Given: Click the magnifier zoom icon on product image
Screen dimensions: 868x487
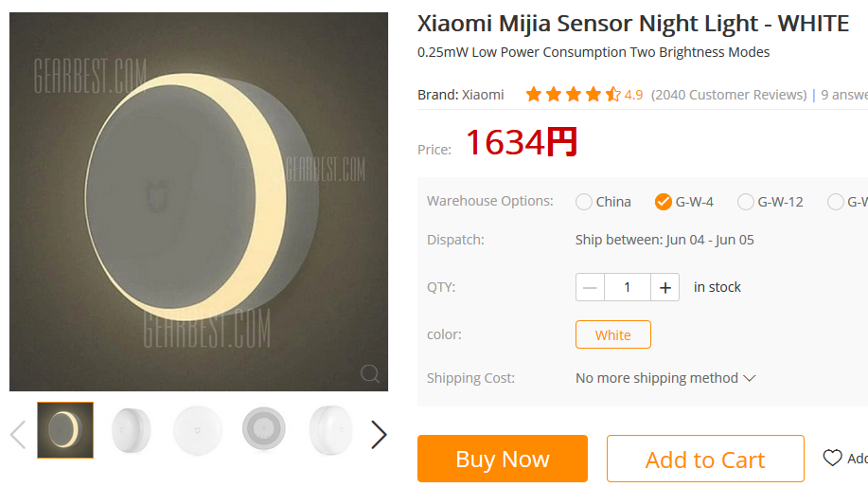Looking at the screenshot, I should 370,372.
